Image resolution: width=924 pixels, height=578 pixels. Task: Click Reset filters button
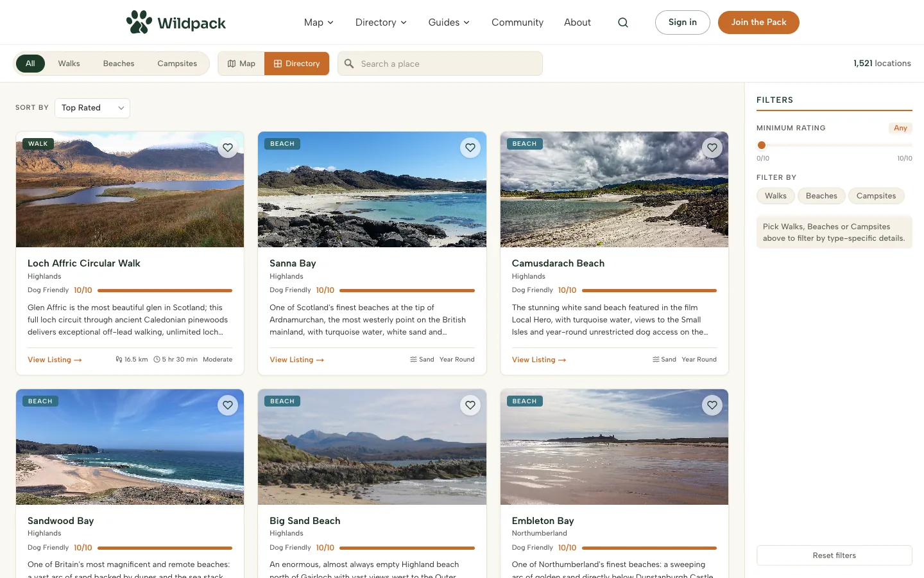point(834,556)
